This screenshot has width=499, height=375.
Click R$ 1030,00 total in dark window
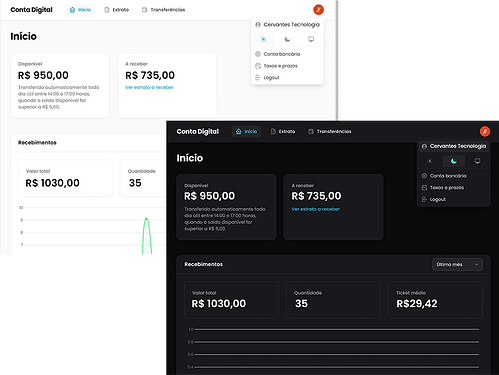pos(219,304)
